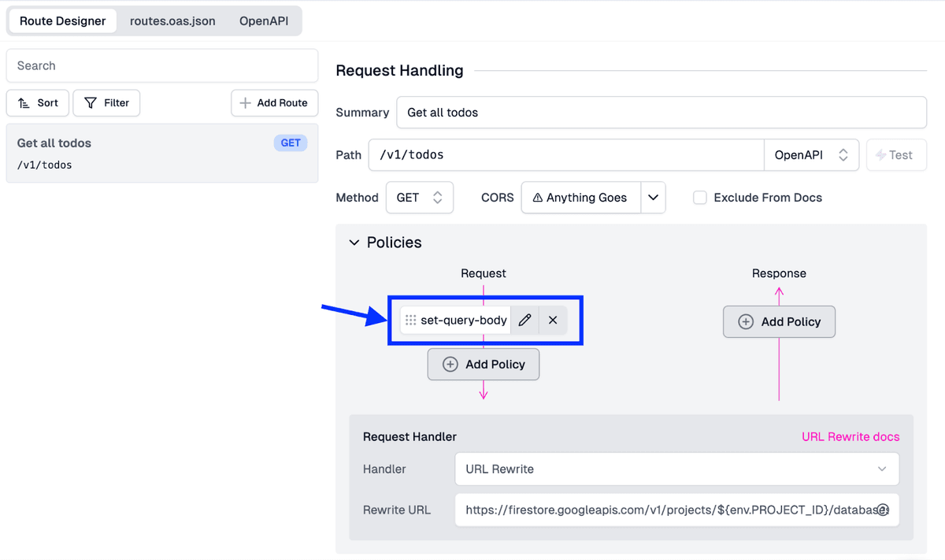Viewport: 945px width, 560px height.
Task: Switch to routes.oas.json tab
Action: [x=172, y=21]
